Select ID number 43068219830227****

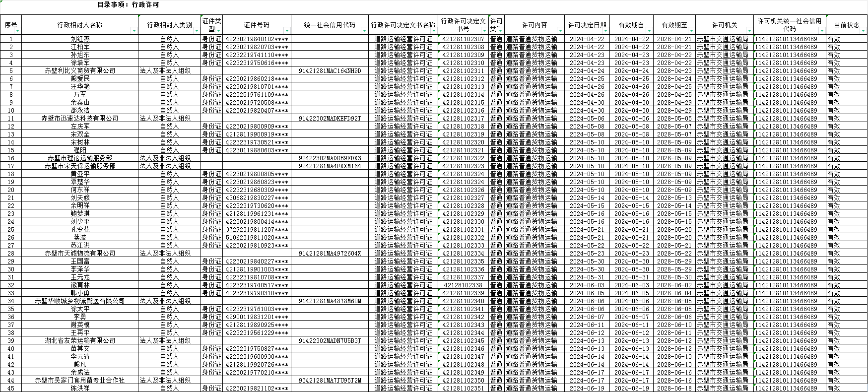pos(257,197)
